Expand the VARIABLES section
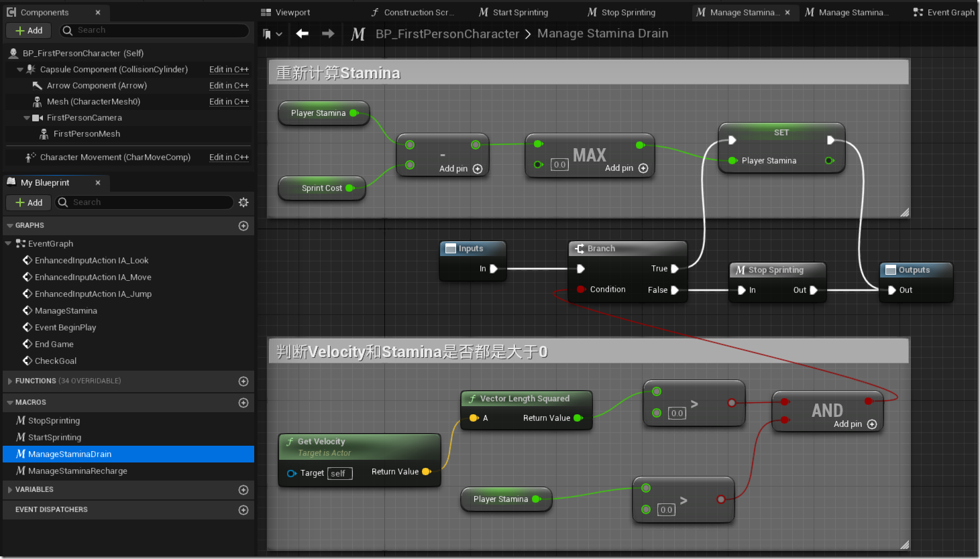The width and height of the screenshot is (980, 559). point(10,490)
